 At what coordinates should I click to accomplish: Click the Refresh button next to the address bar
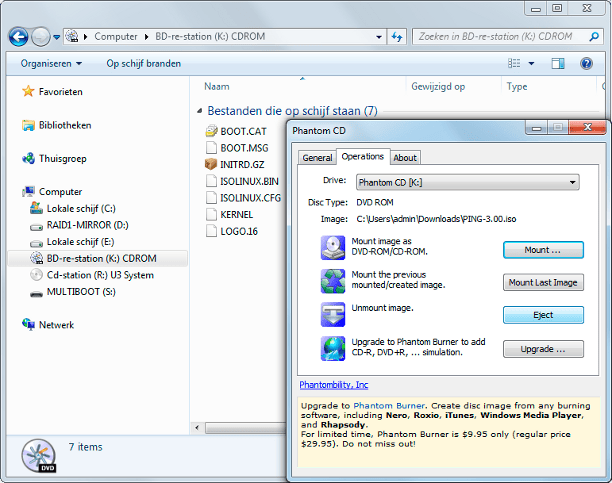tap(397, 37)
